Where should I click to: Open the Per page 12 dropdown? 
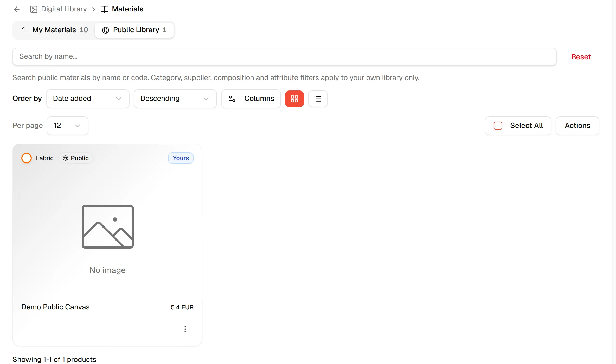coord(68,126)
